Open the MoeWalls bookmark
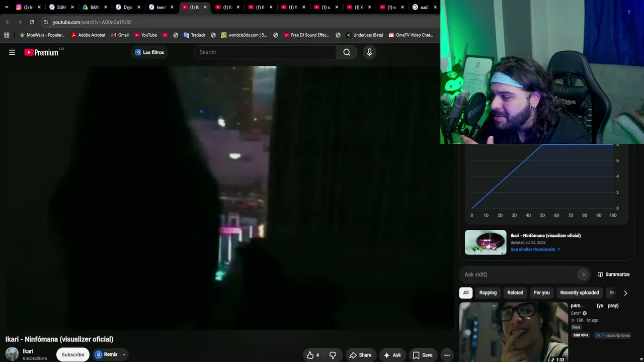 point(42,35)
